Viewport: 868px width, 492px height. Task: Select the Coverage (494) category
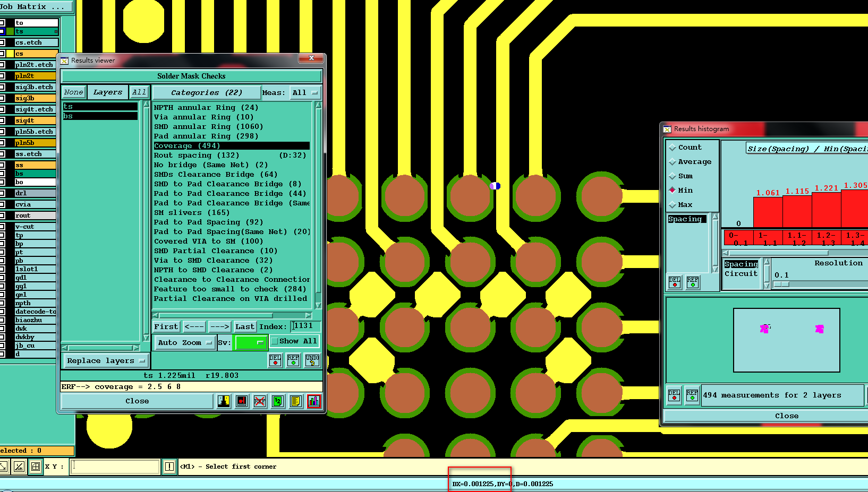pos(232,146)
